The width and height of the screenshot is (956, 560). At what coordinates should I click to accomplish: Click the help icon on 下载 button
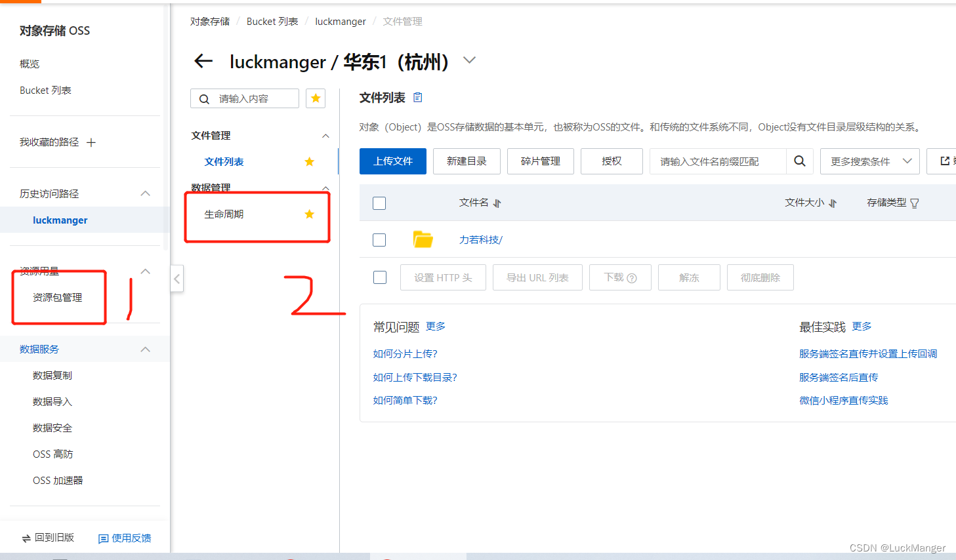click(x=632, y=278)
